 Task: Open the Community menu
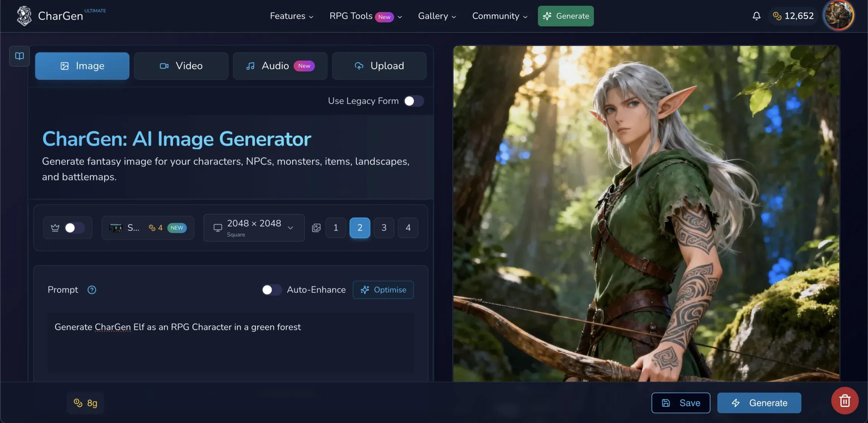click(x=499, y=16)
